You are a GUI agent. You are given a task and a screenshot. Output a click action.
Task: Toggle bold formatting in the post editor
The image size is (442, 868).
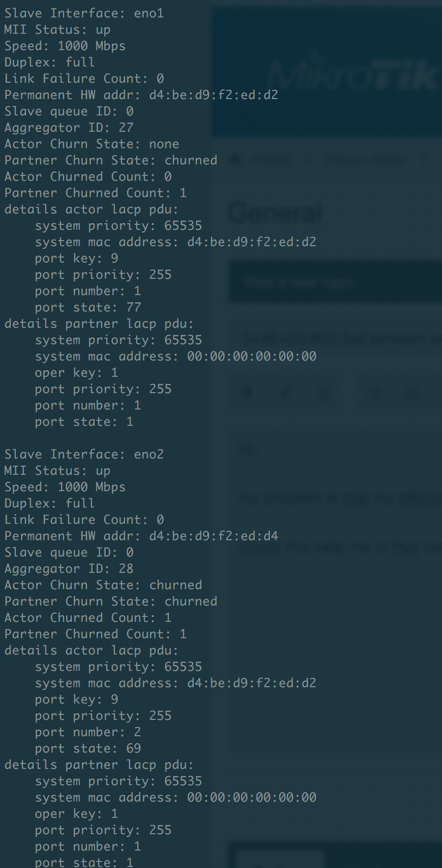point(248,393)
